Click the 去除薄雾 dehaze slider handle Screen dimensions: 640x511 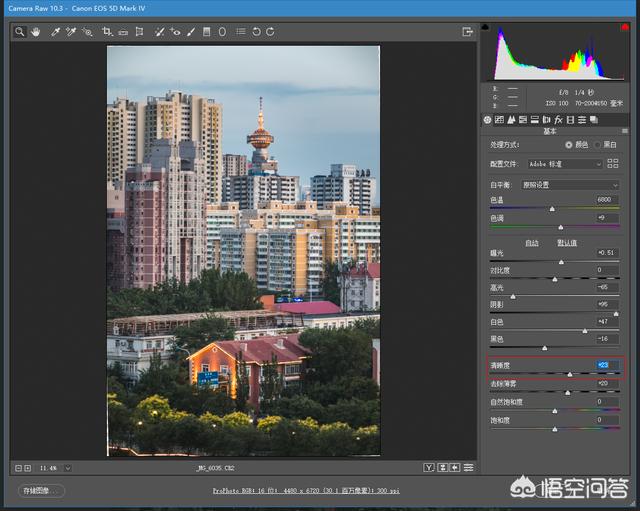(568, 393)
